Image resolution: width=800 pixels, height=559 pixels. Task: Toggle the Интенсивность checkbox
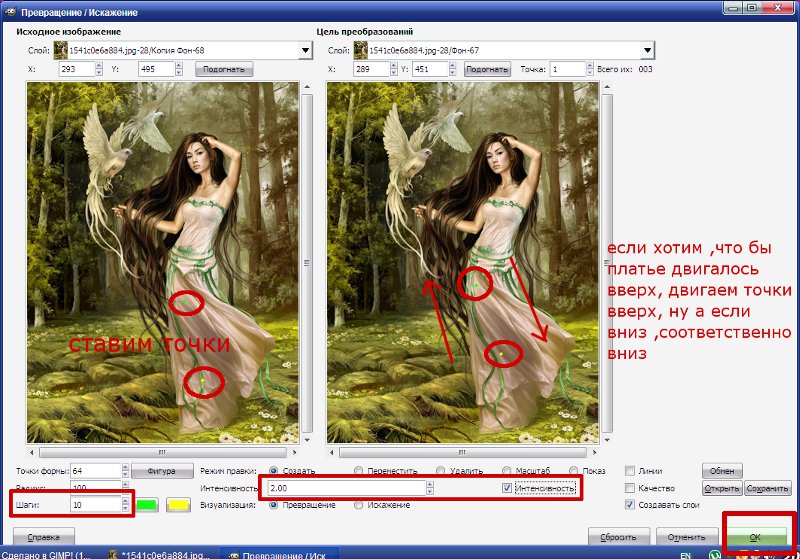(x=507, y=488)
